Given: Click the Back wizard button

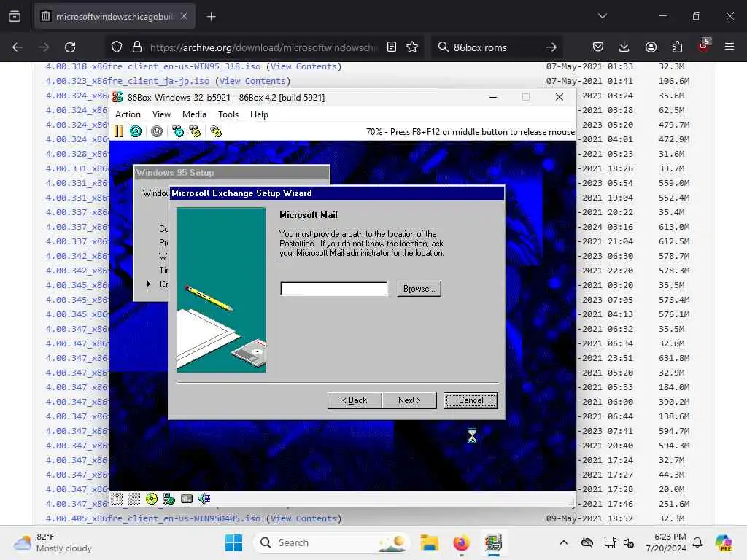Looking at the screenshot, I should click(355, 400).
